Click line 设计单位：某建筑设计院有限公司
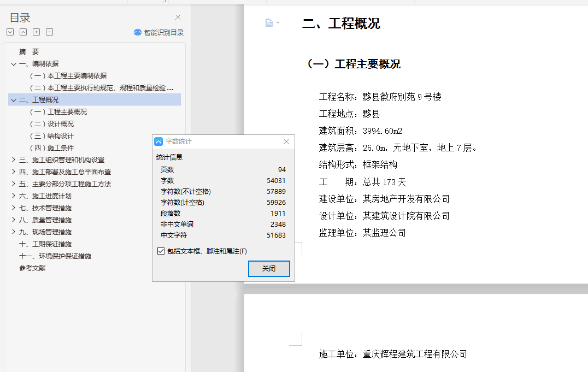Screen dimensions: 588x372 coord(384,216)
